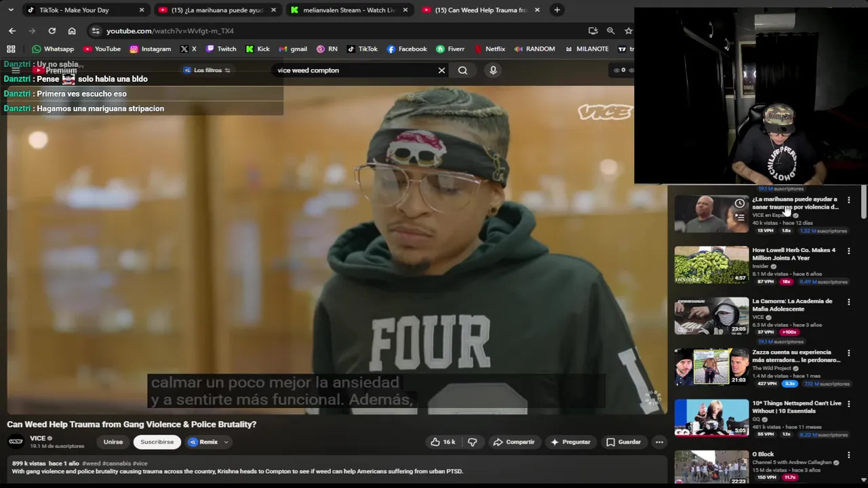Open the Whatsapp bookmark
The image size is (868, 488).
pyautogui.click(x=53, y=49)
